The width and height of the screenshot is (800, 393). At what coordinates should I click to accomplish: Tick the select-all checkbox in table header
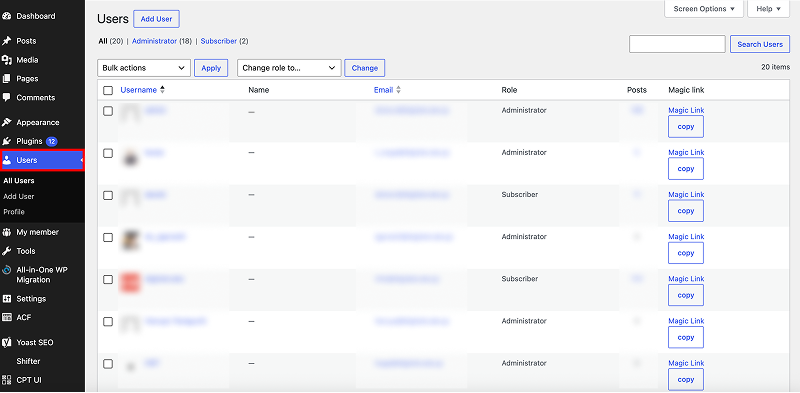click(108, 90)
